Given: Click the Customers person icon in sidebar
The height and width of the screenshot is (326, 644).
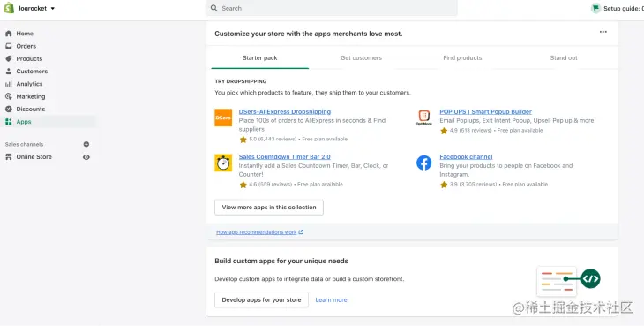Looking at the screenshot, I should (x=9, y=72).
